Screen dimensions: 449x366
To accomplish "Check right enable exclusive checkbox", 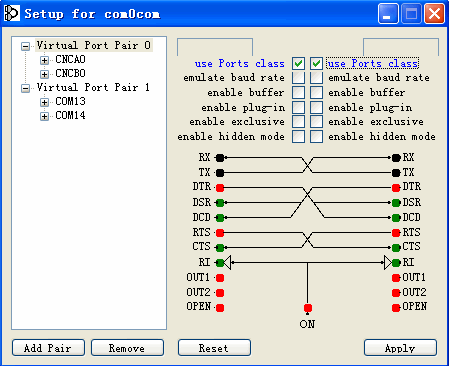I will click(316, 122).
